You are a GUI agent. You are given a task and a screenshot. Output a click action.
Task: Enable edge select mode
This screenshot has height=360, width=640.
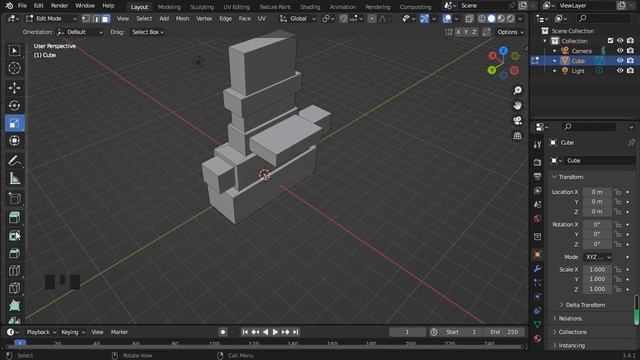pos(96,19)
